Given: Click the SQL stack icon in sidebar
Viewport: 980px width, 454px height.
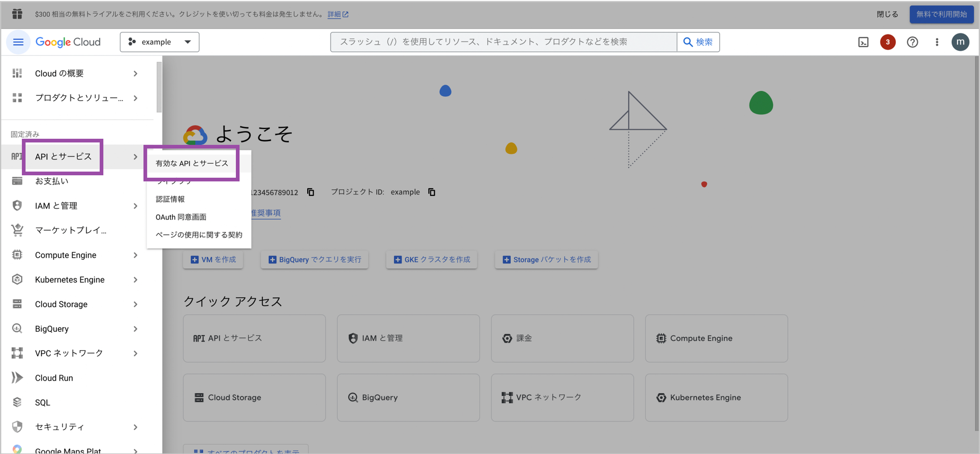Looking at the screenshot, I should [x=17, y=402].
